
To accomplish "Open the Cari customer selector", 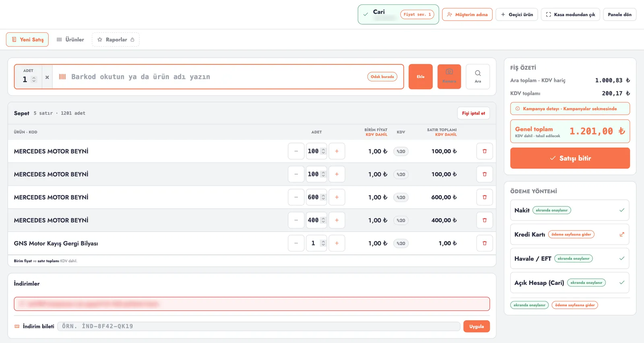I will point(398,15).
